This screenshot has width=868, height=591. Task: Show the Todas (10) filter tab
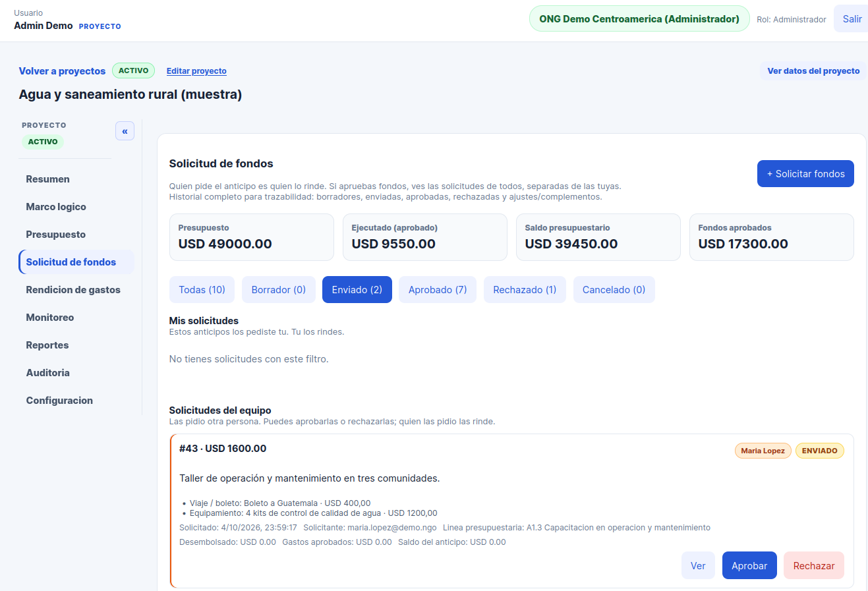click(202, 290)
